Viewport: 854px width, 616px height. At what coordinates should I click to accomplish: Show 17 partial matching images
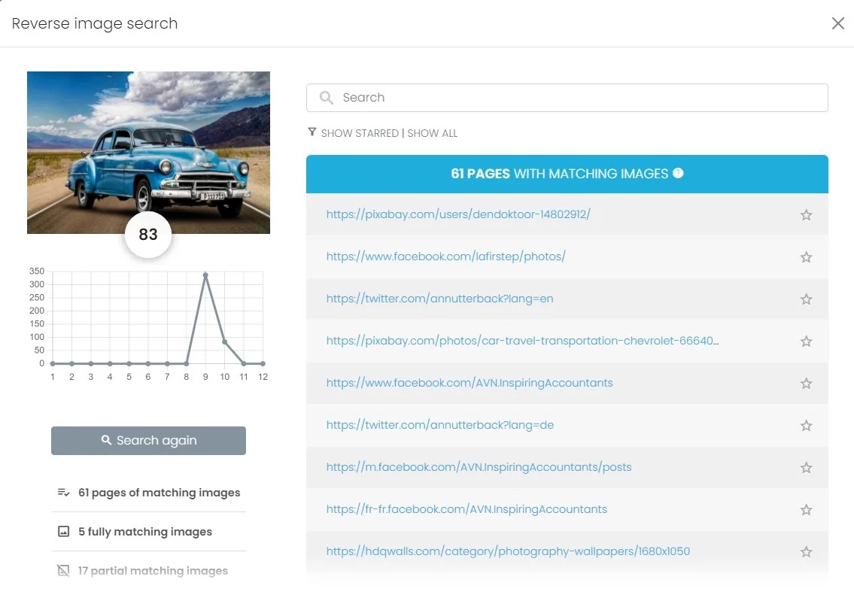(153, 571)
